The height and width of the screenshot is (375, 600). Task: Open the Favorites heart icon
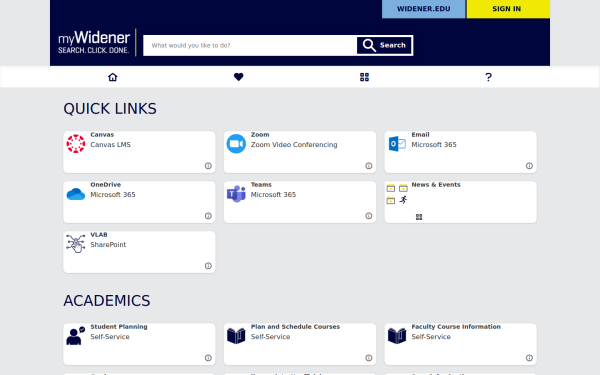[x=238, y=77]
